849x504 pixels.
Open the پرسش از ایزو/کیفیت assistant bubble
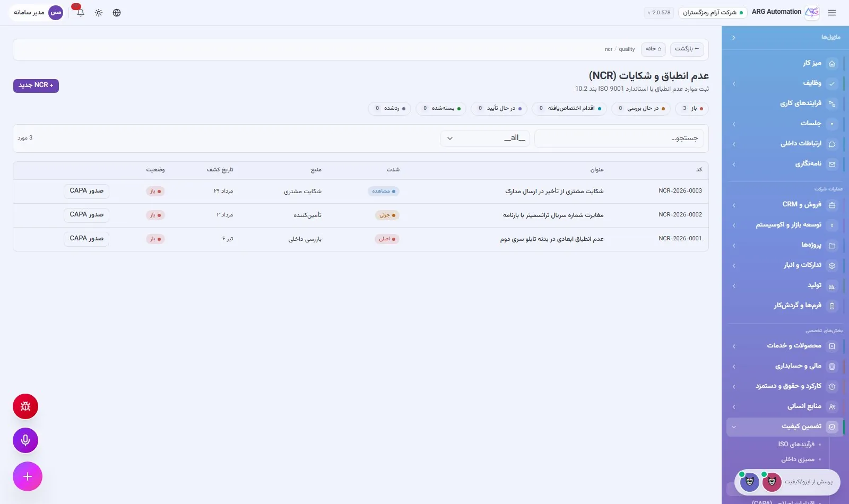coord(787,482)
